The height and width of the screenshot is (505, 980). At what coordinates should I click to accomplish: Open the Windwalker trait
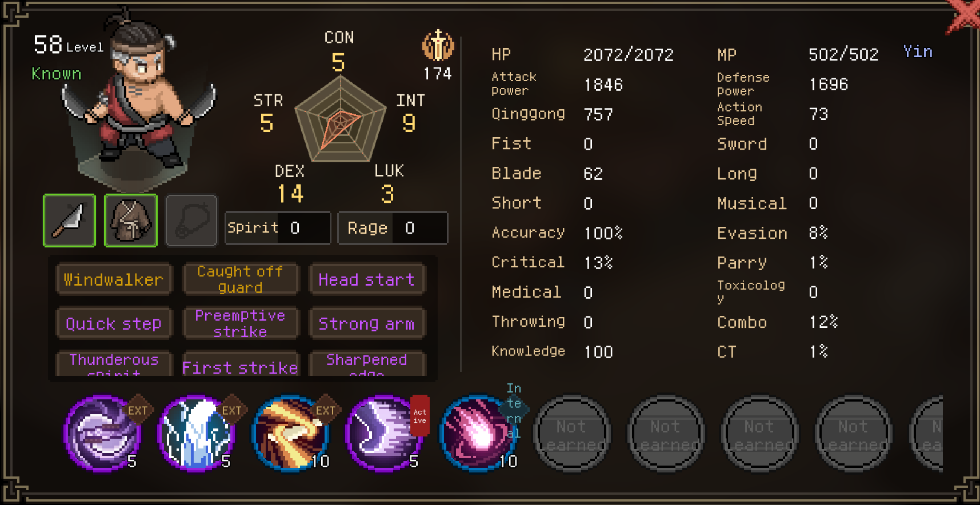point(114,279)
